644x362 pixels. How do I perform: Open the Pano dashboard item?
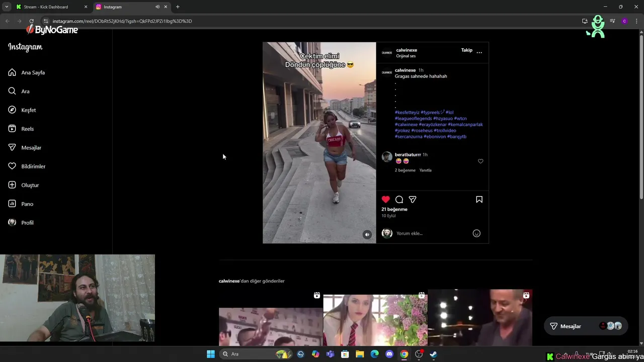pyautogui.click(x=21, y=204)
